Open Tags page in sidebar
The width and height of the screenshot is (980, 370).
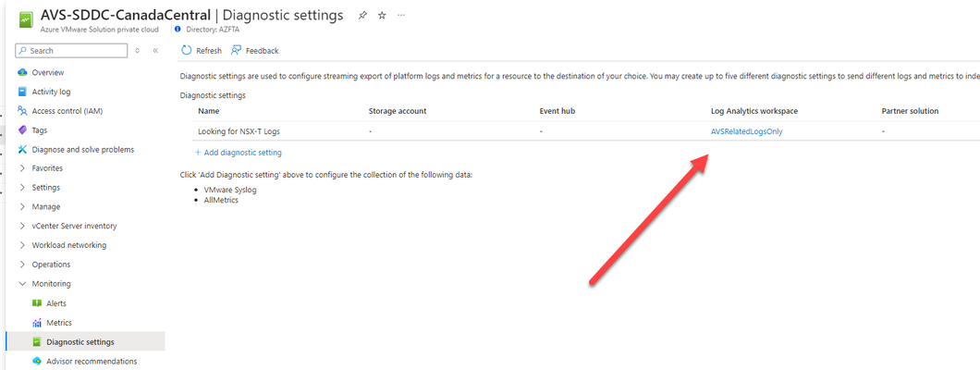tap(40, 130)
